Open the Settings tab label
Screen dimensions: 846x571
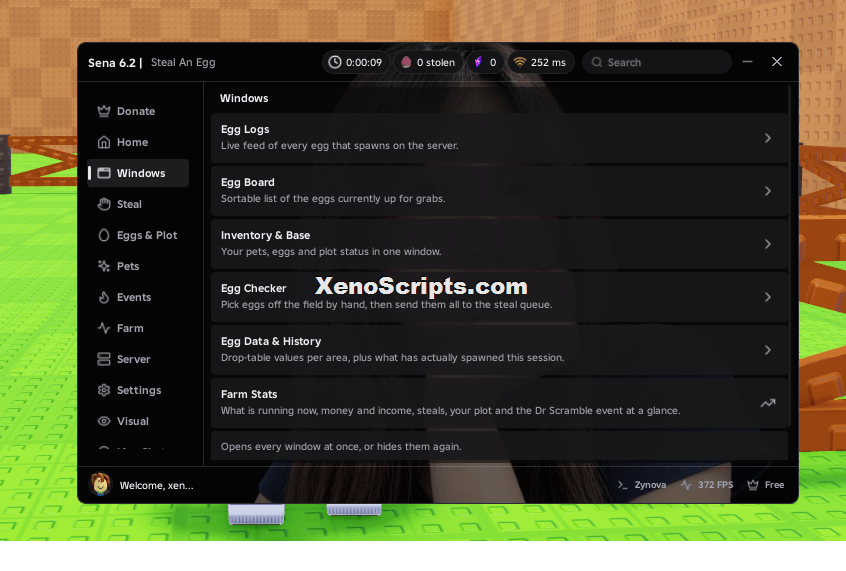point(139,390)
